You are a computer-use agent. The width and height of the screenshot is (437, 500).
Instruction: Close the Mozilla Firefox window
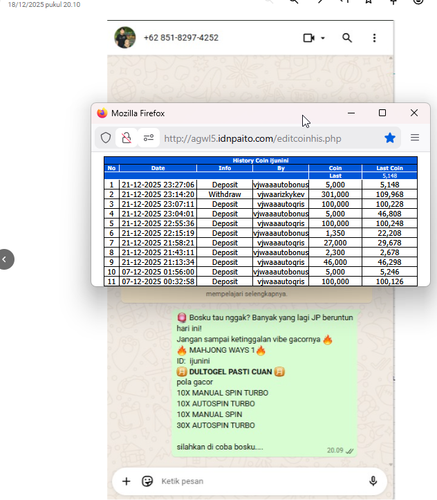click(414, 113)
